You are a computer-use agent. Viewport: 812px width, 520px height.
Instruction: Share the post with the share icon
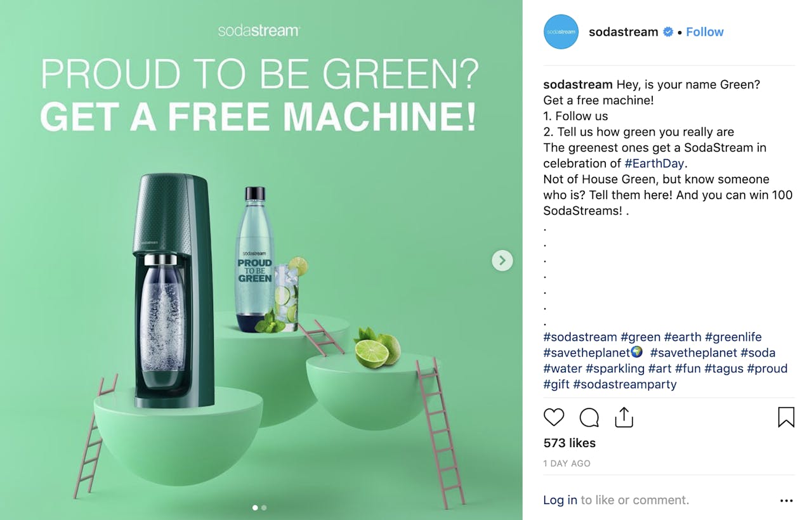(624, 417)
